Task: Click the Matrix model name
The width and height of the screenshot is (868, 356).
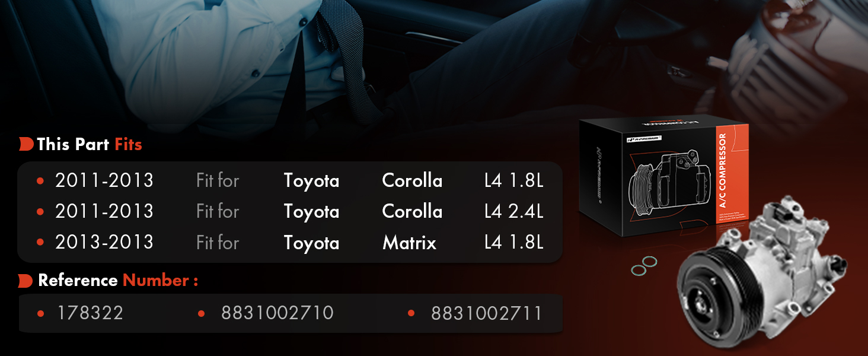Action: coord(410,243)
